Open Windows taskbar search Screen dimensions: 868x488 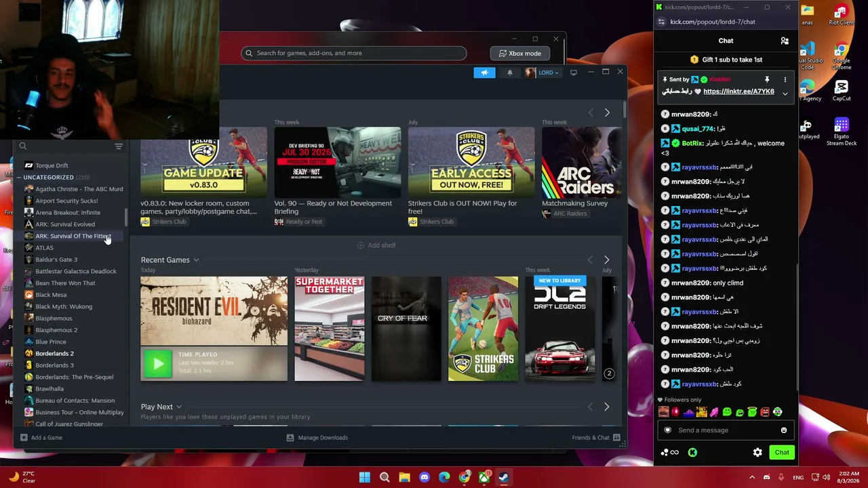coord(384,477)
